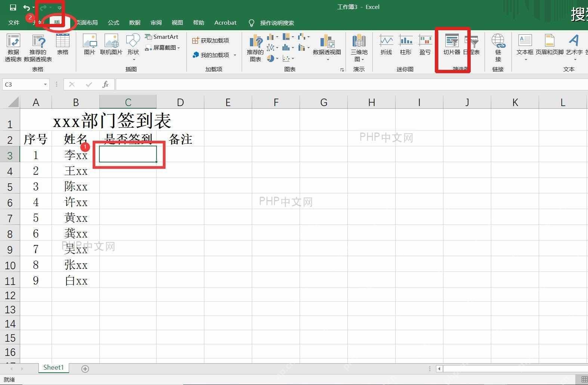Insert a SmartArt graphic
588x385 pixels.
162,37
